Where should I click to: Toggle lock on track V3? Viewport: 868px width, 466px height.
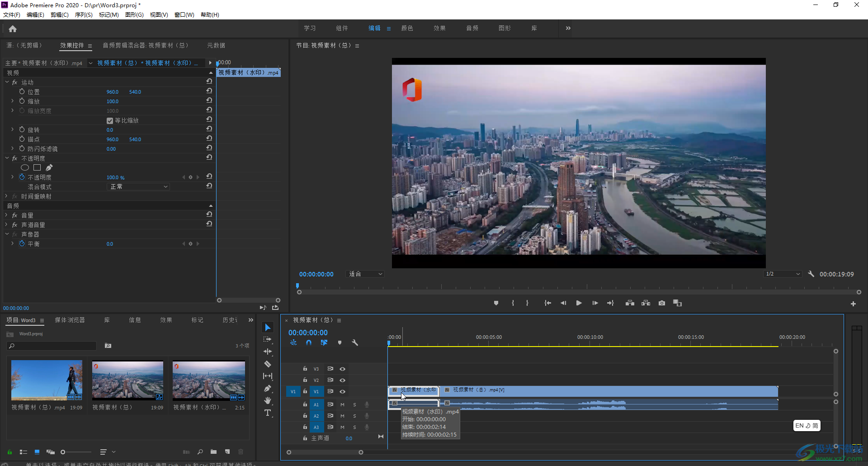pyautogui.click(x=305, y=369)
